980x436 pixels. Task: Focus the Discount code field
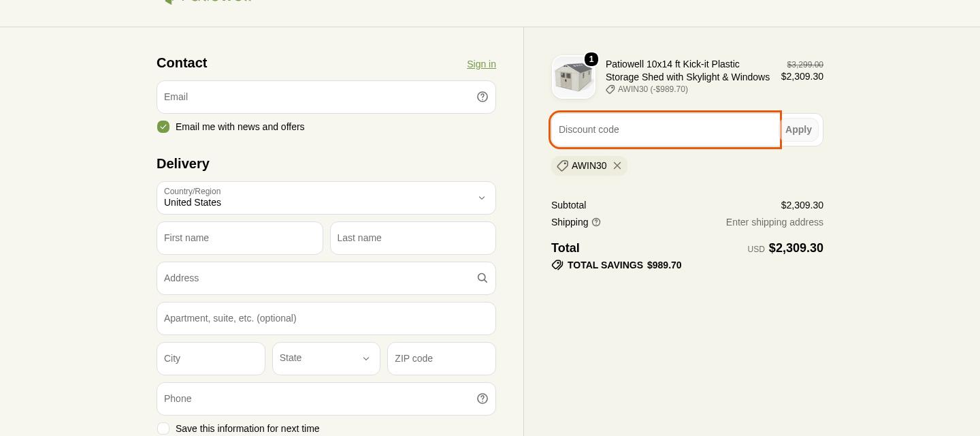point(665,129)
